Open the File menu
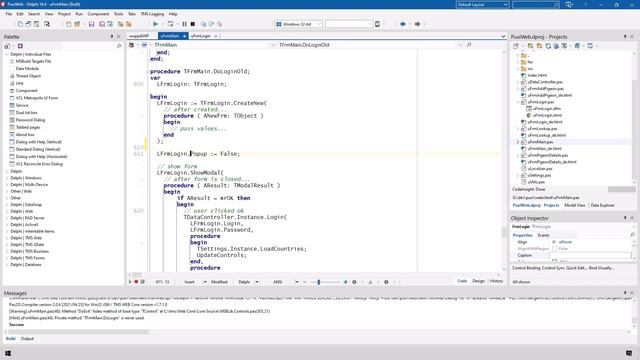The height and width of the screenshot is (360, 640). [x=9, y=14]
